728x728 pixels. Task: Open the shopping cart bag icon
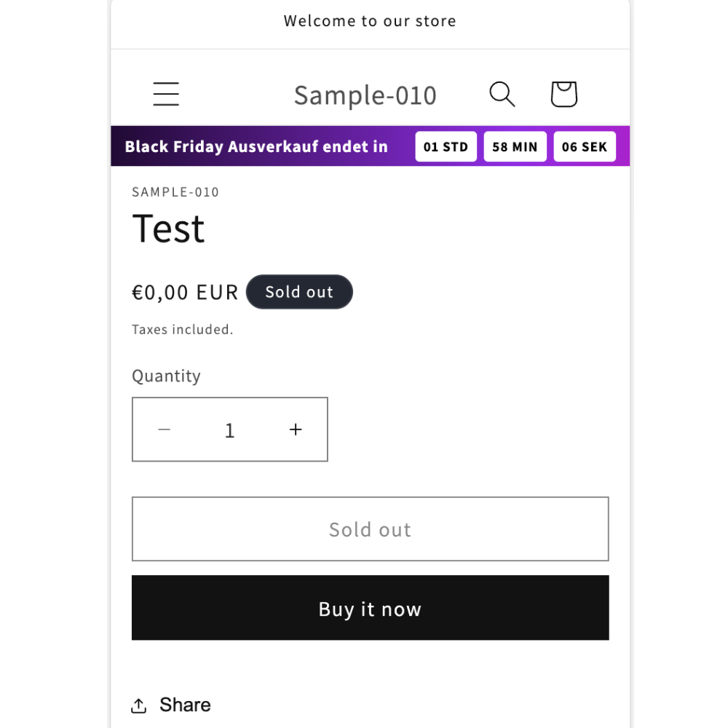click(563, 94)
